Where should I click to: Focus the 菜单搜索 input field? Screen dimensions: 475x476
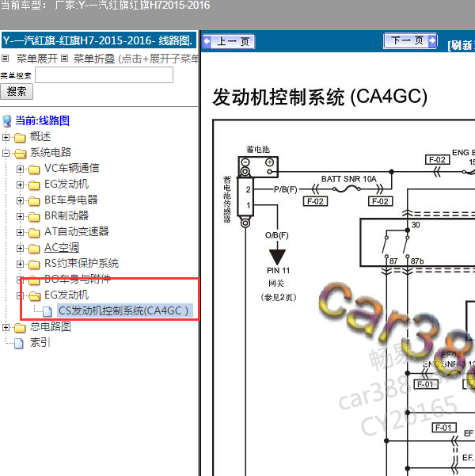104,75
